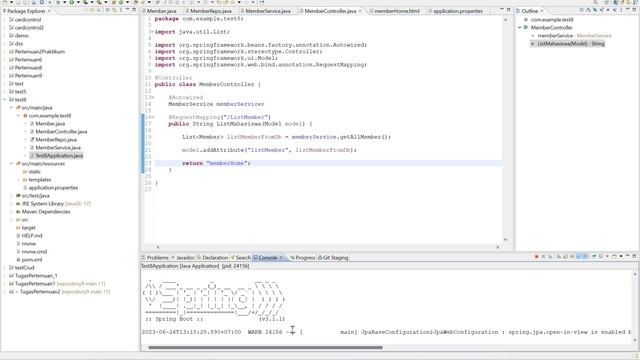Open display selected console dropdown arrow

pyautogui.click(x=607, y=257)
